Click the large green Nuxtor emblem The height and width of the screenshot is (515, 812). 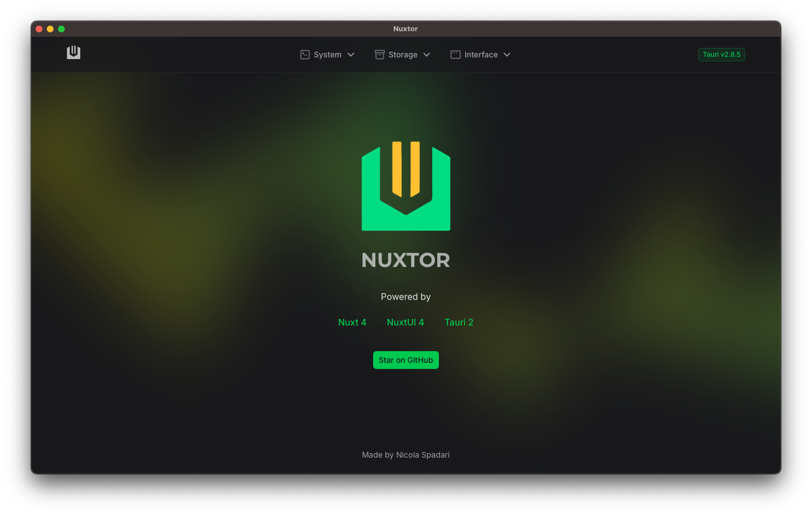click(406, 186)
